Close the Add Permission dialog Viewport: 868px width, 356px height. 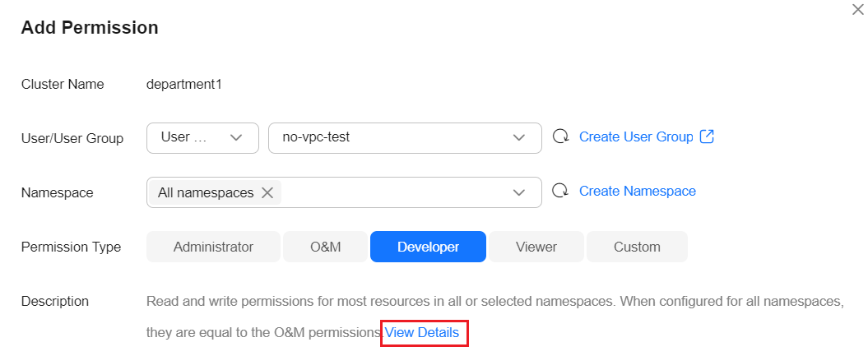[857, 9]
